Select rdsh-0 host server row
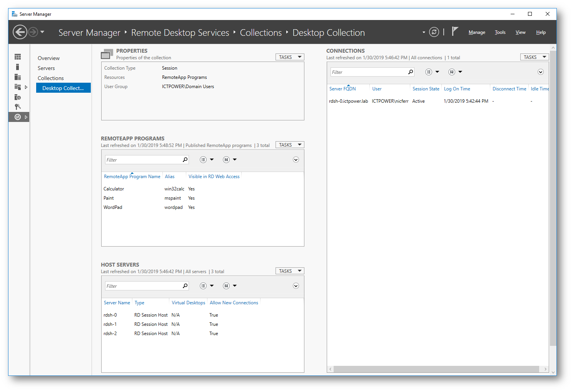Screen dimensions: 573x392 coord(203,315)
